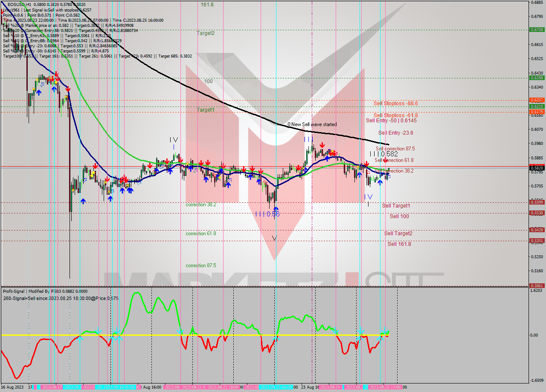Click the 'Sell correction 87.5' label
The image size is (546, 392).
click(395, 149)
